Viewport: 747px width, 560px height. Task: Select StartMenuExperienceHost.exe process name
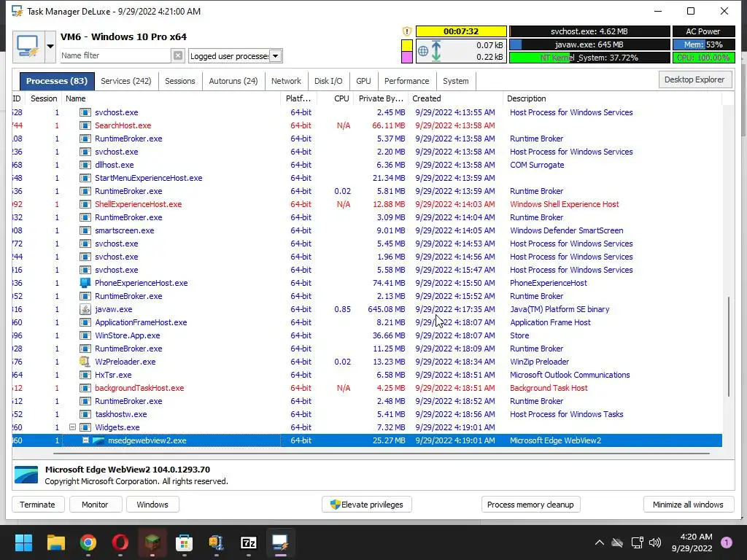pos(149,178)
